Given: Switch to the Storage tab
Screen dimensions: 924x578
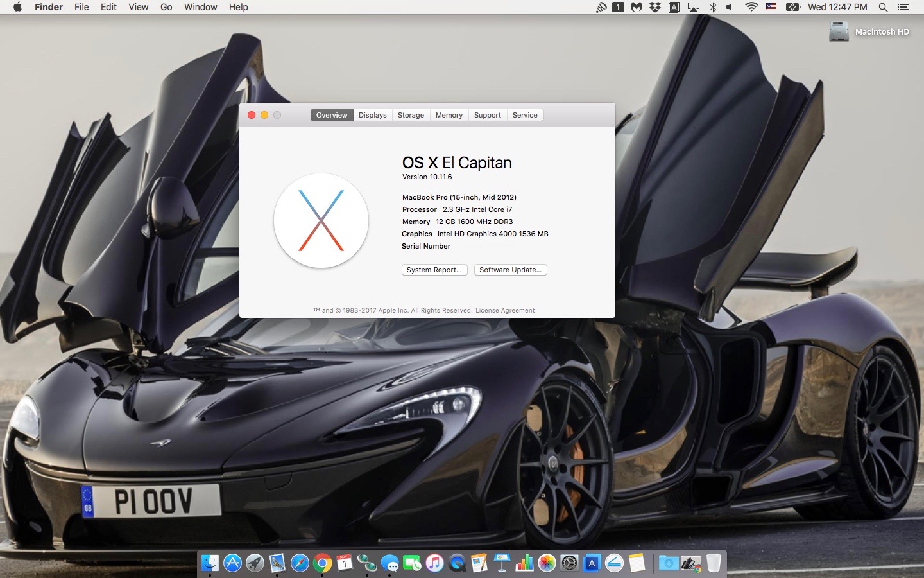Looking at the screenshot, I should pos(411,115).
